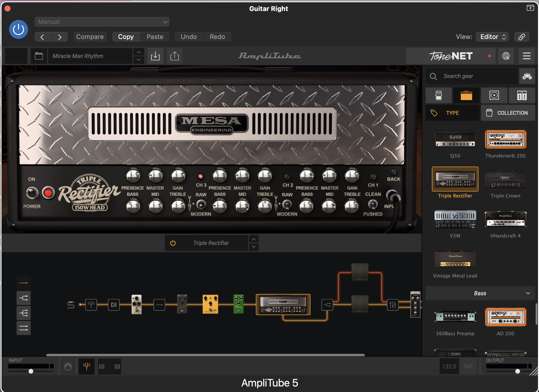
Task: Open the ToneNET panel
Action: pos(451,56)
